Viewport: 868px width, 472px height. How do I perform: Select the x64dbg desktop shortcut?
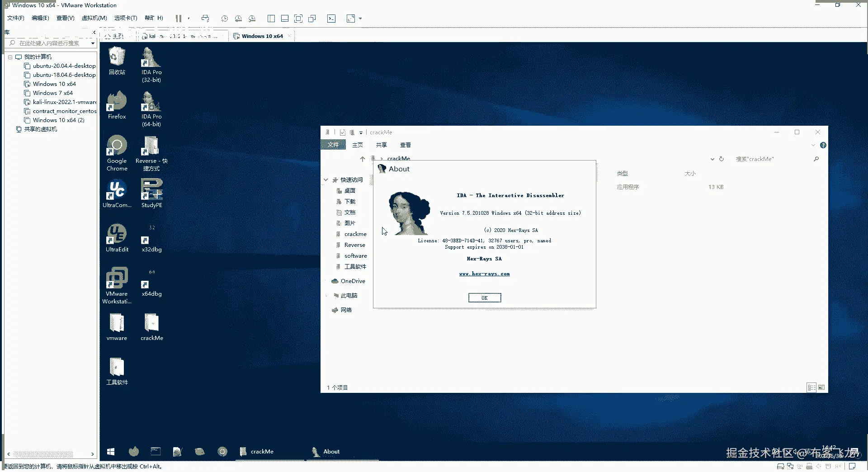point(151,283)
